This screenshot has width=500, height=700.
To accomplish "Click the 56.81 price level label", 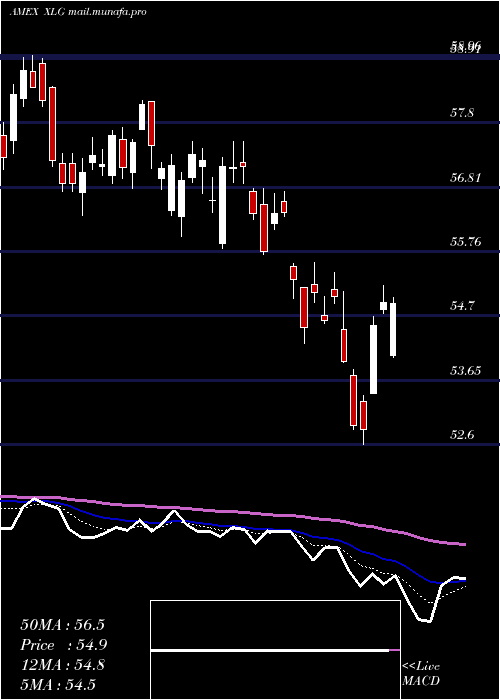I will point(465,178).
